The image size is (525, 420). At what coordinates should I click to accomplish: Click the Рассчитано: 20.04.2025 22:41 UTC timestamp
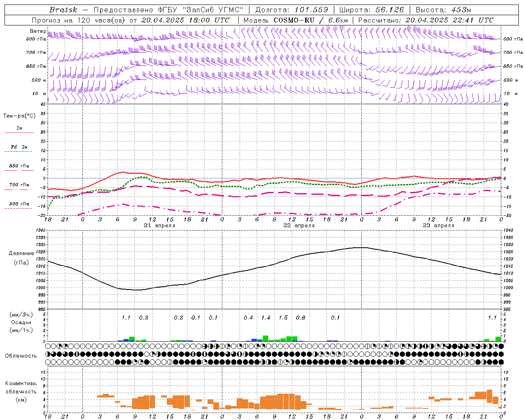[426, 20]
